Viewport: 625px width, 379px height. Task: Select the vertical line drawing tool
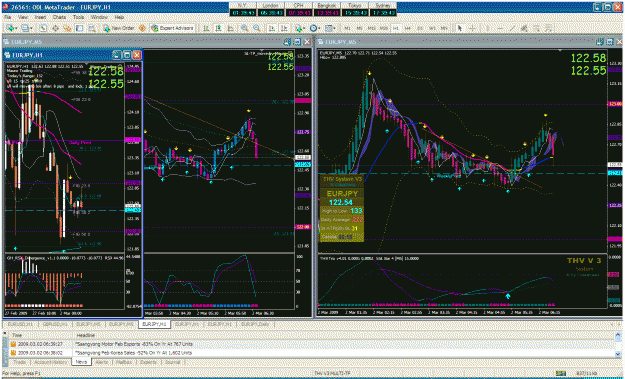pyautogui.click(x=487, y=28)
